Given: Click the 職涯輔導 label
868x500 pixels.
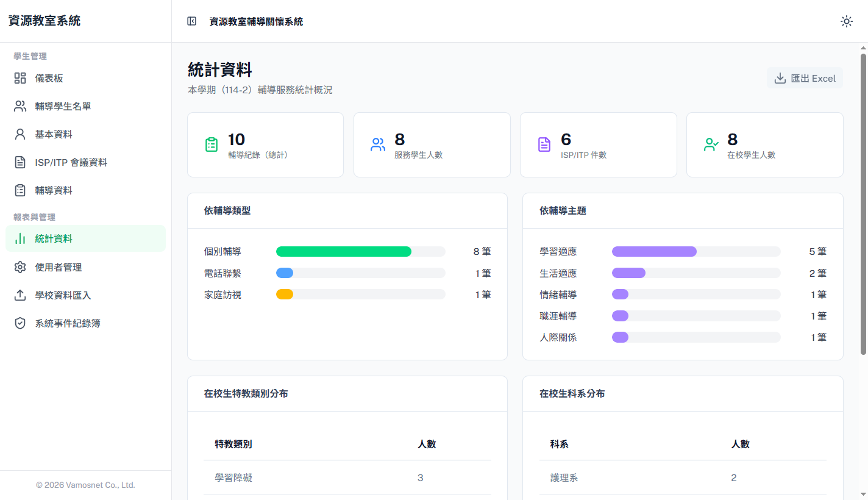Looking at the screenshot, I should pos(558,316).
